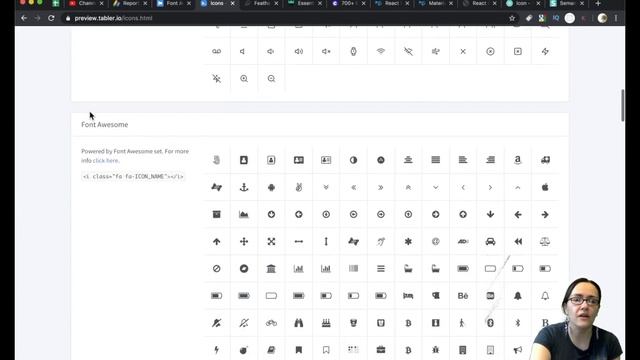This screenshot has height=360, width=640.
Task: Select the Apple logo icon
Action: pyautogui.click(x=545, y=187)
